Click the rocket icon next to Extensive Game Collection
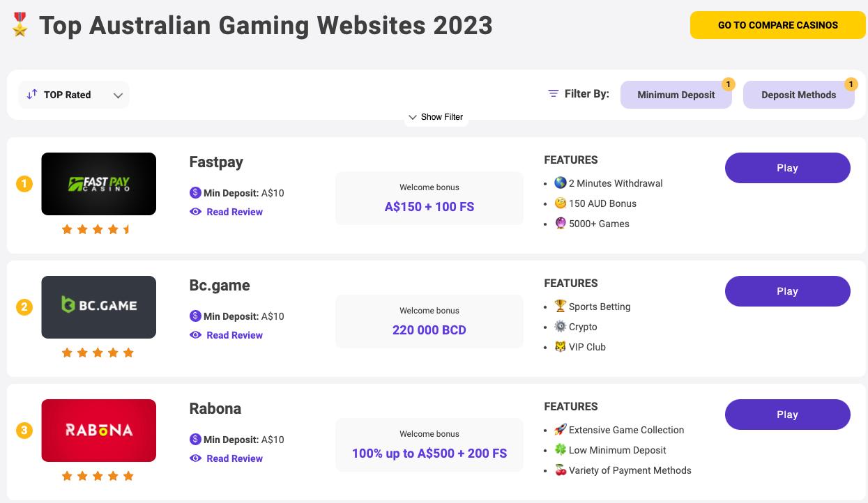The image size is (868, 503). [x=561, y=429]
